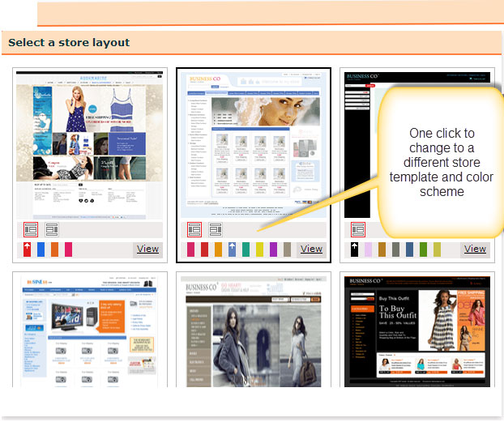Select brown swatch under black sidebar template

(x=382, y=249)
